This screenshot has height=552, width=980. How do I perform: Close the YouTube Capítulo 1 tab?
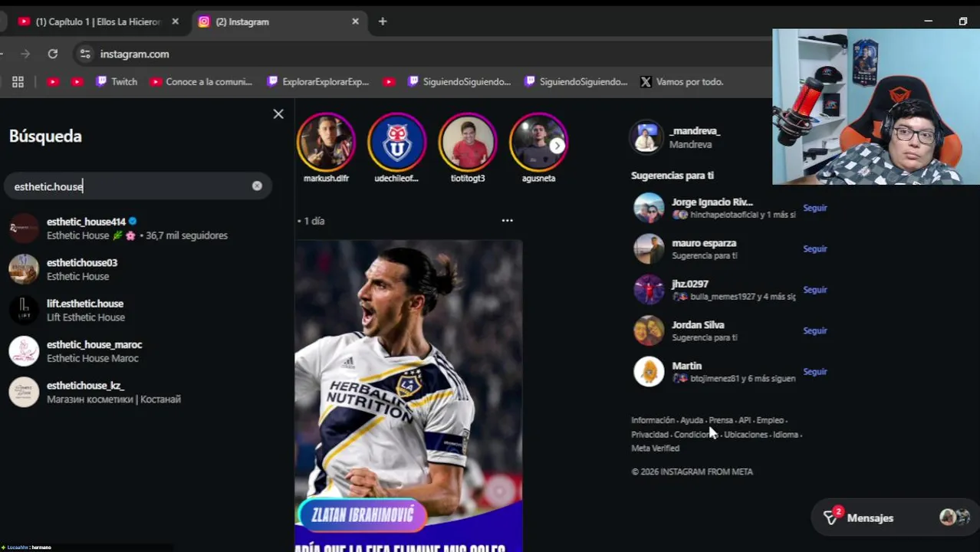click(x=175, y=21)
